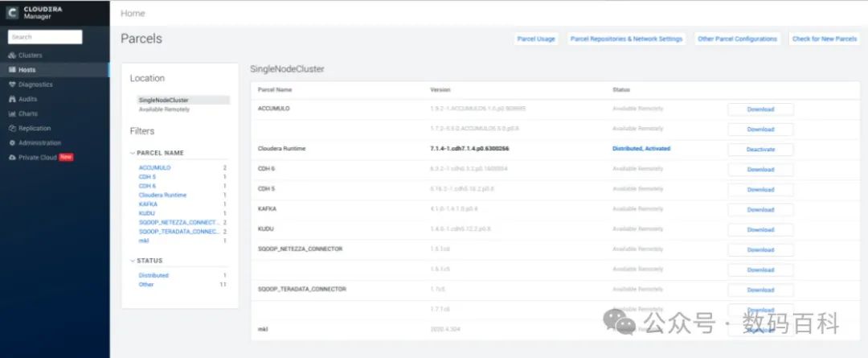The width and height of the screenshot is (868, 358).
Task: Click the Hosts icon in the sidebar
Action: (12, 70)
